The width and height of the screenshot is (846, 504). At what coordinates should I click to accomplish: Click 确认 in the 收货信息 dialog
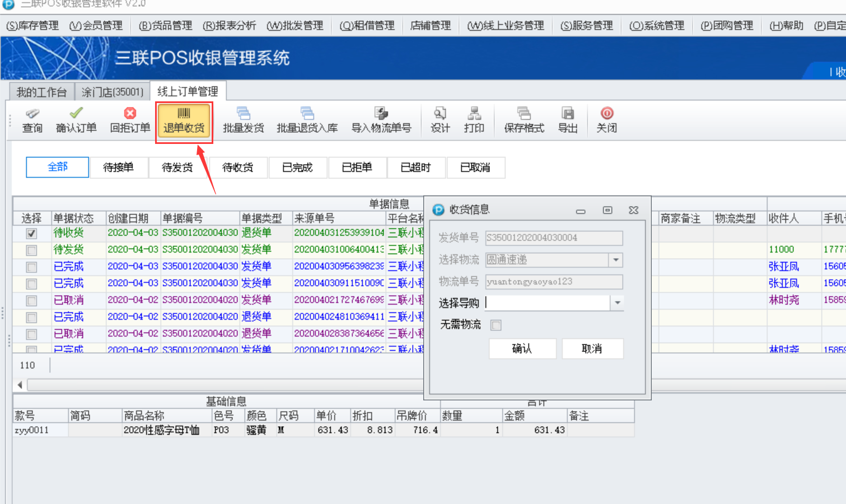(x=522, y=349)
